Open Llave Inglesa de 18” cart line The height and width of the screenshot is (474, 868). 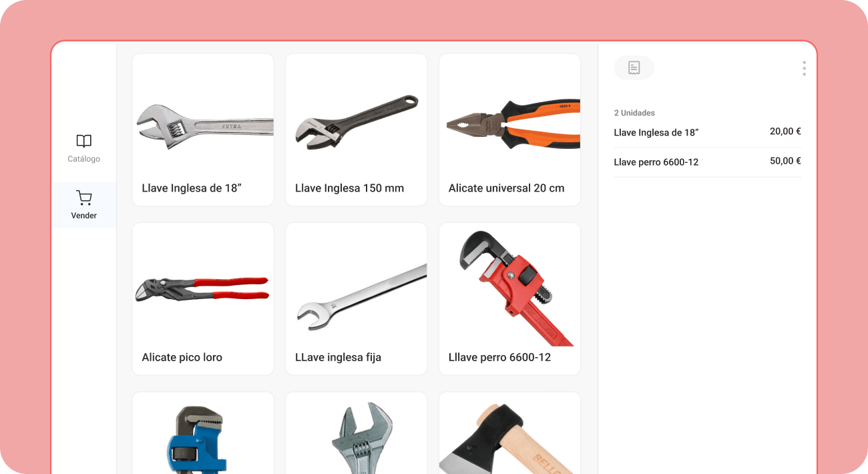pos(707,132)
